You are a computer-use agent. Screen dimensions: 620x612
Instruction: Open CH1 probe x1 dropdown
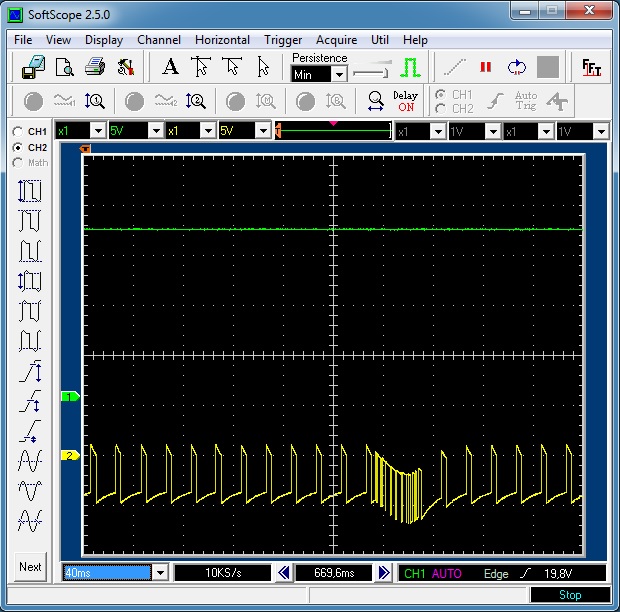[98, 131]
